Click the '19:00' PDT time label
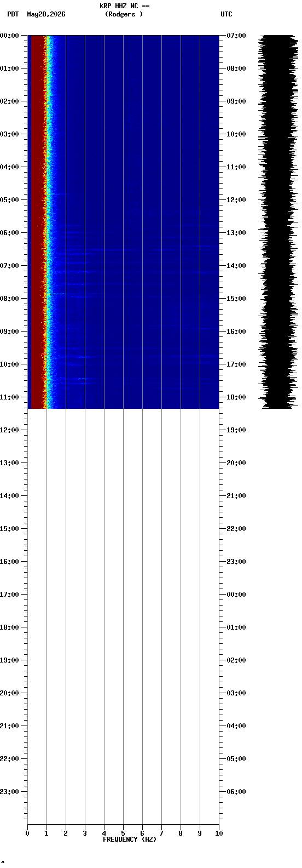Image resolution: width=302 pixels, height=868 pixels. 9,660
